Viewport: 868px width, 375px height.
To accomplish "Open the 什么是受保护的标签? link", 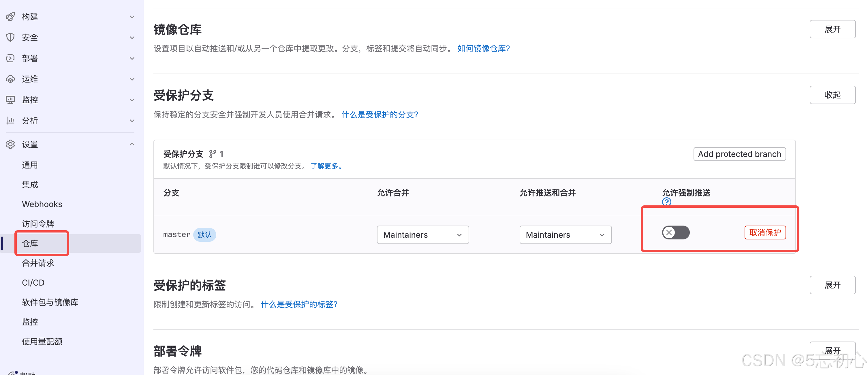I will point(299,304).
